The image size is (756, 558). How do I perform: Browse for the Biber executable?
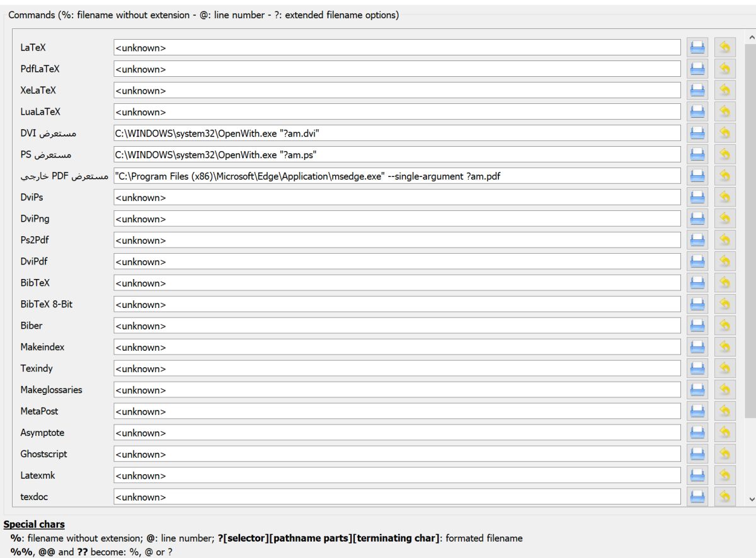[x=697, y=326]
